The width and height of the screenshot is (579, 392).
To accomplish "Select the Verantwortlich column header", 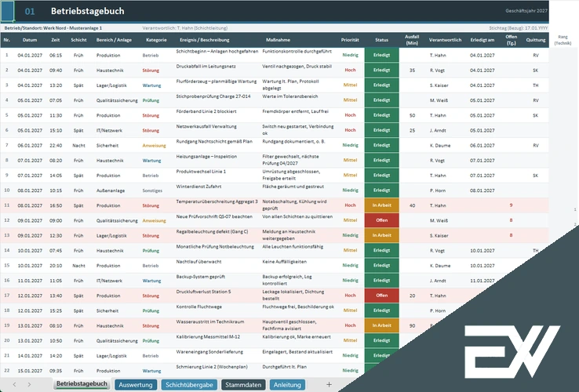I will pos(446,40).
